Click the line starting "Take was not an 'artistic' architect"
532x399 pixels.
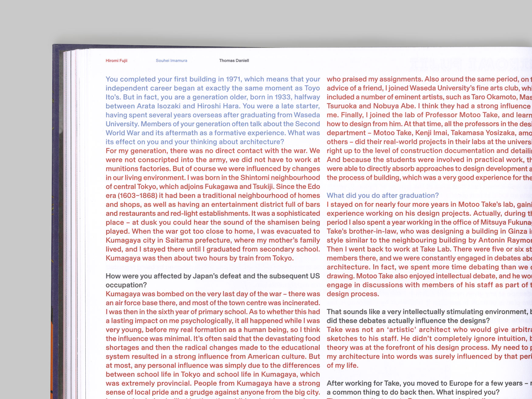[429, 330]
